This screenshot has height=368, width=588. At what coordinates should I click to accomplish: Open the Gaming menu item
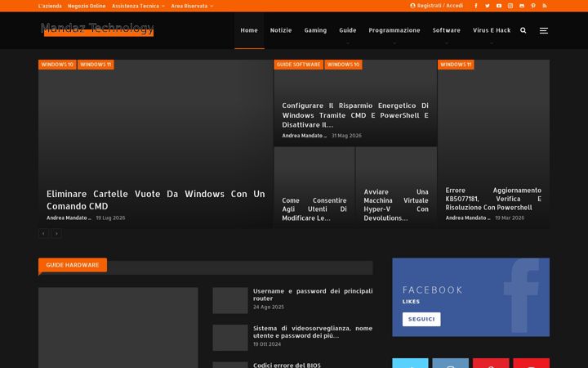pos(315,30)
